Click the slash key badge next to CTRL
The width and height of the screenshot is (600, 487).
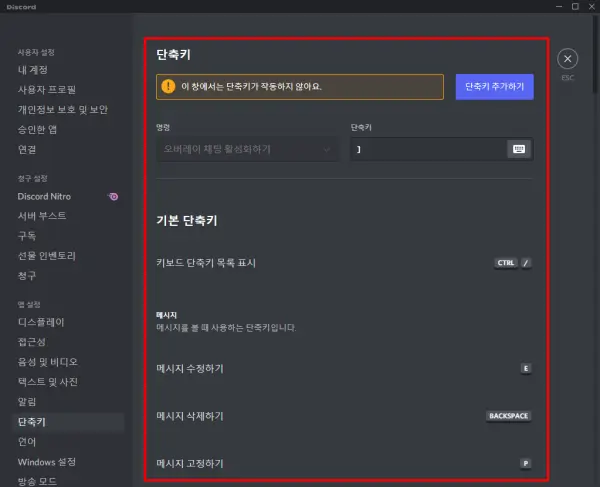[526, 263]
